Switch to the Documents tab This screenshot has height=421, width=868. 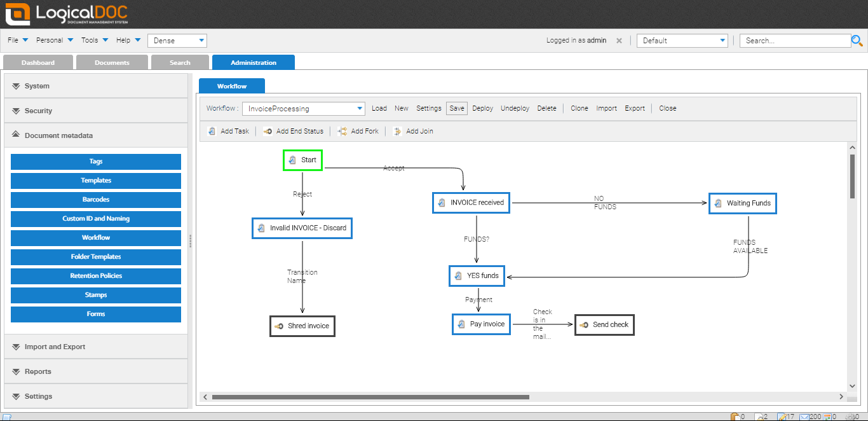click(112, 62)
